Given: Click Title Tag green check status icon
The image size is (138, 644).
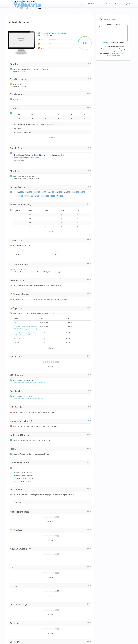Looking at the screenshot, I should 11,69.
